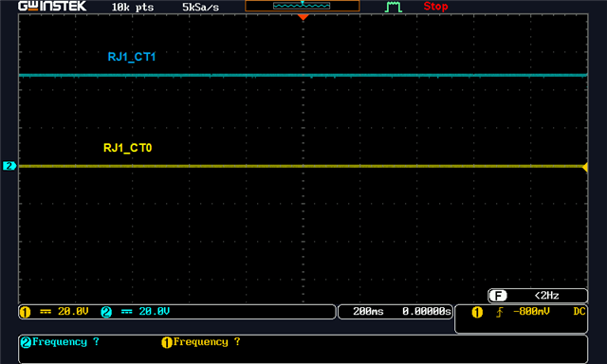Click the GW Instek logo
The image size is (607, 364).
[x=52, y=7]
